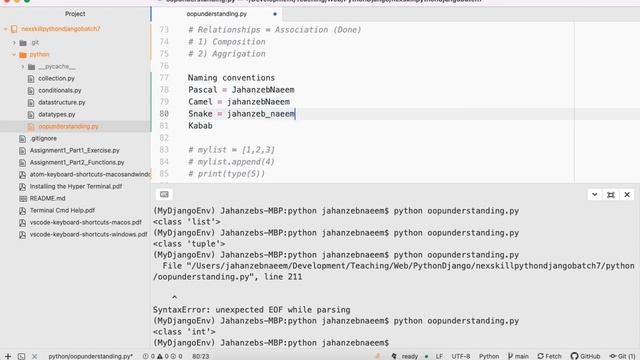Click the 'Kabab' text on line 81
The height and width of the screenshot is (360, 640).
point(200,126)
